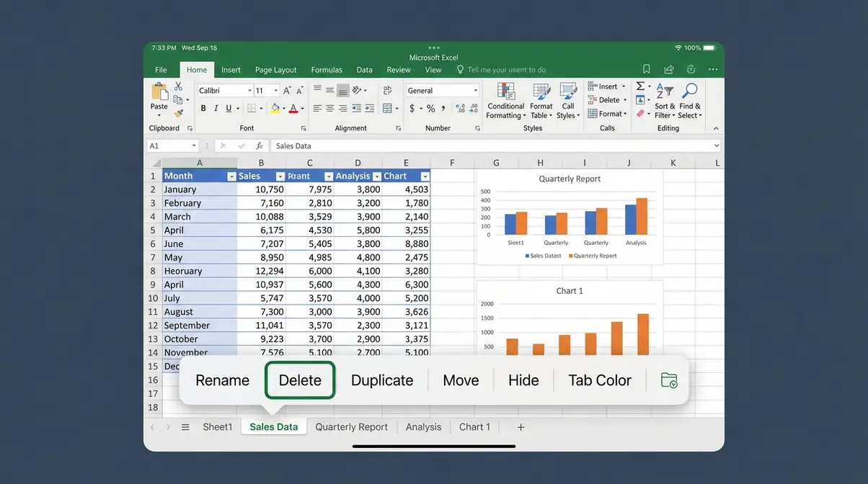Click the Copy icon in Clipboard group
This screenshot has height=484, width=868.
coord(178,100)
